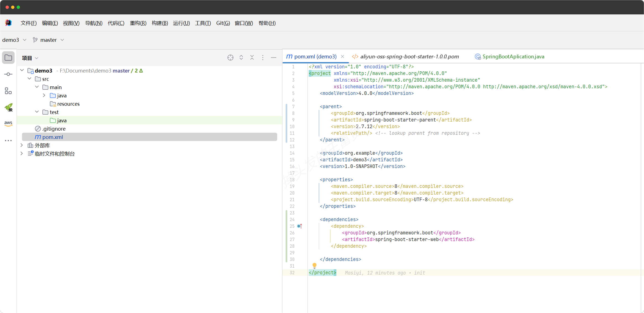Expand the 外部库 external libraries node

point(22,145)
